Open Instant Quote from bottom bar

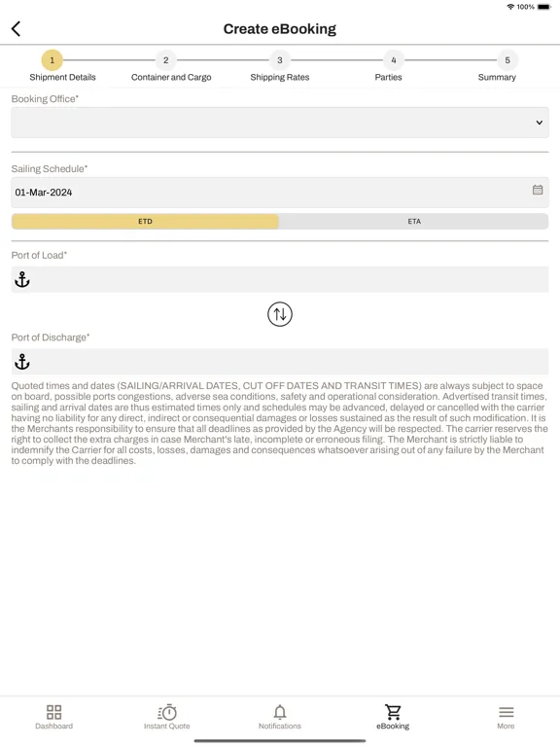[x=166, y=718]
